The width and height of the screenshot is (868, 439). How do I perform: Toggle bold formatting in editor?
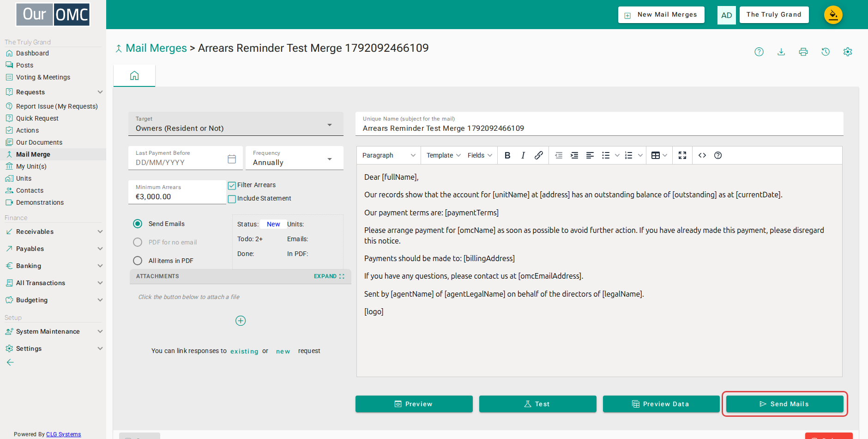tap(507, 155)
